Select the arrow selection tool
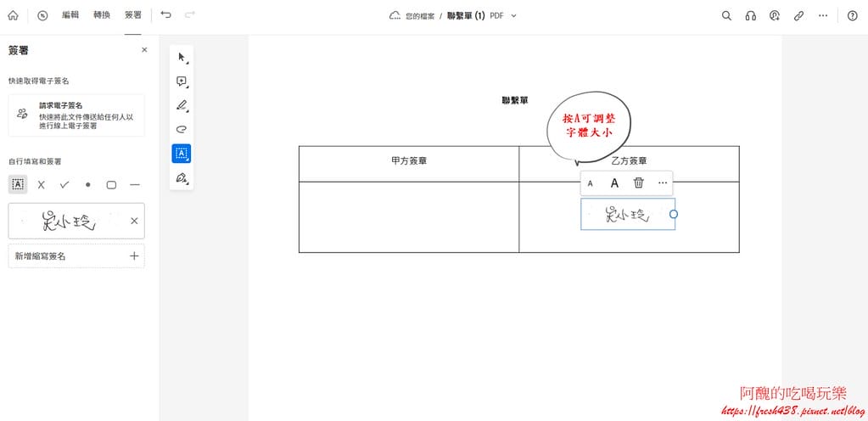 coord(182,57)
